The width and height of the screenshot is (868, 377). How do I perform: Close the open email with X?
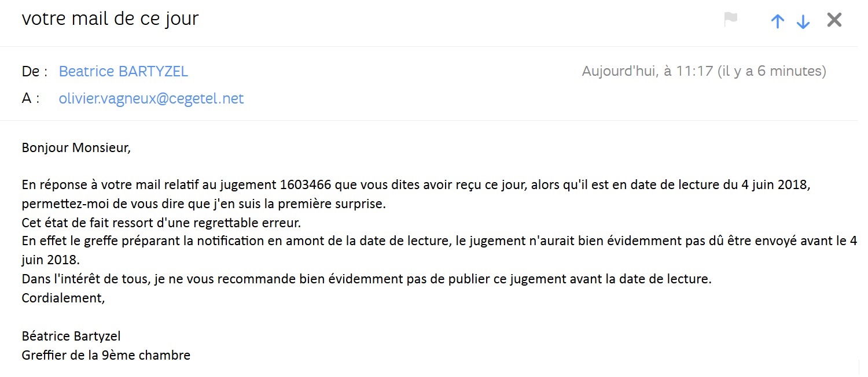pyautogui.click(x=834, y=20)
